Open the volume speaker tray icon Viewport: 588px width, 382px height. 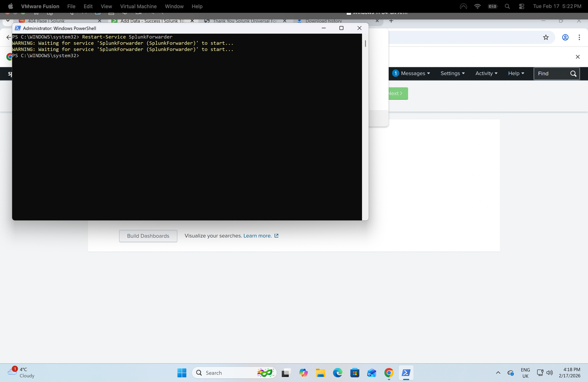pos(549,373)
